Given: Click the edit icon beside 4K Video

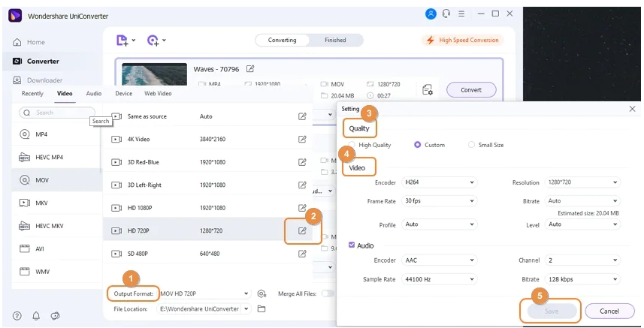Looking at the screenshot, I should [302, 139].
